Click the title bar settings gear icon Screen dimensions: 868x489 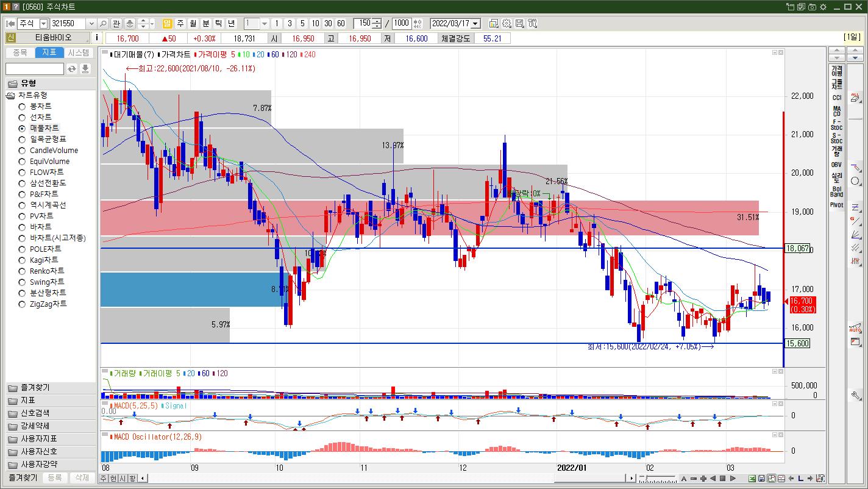click(x=823, y=7)
